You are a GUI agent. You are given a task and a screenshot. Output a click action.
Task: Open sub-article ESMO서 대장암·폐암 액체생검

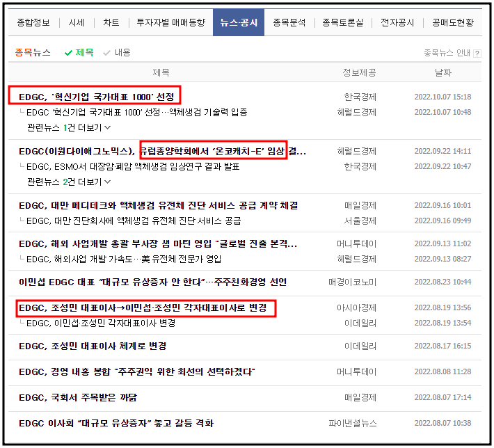(x=133, y=166)
